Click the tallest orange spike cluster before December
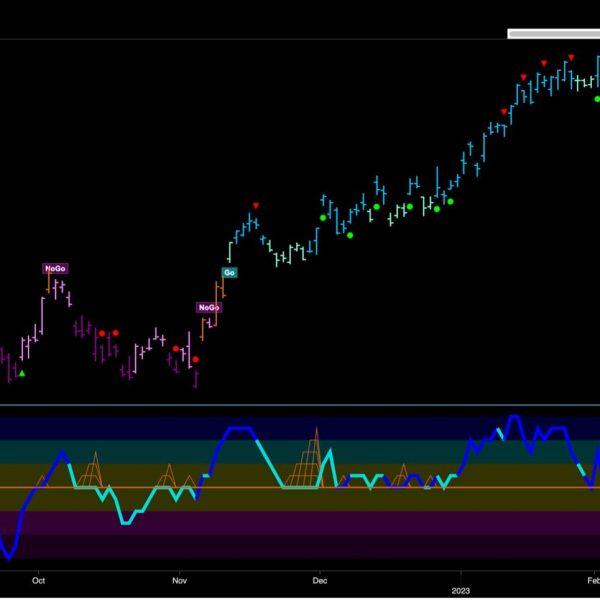 (313, 455)
